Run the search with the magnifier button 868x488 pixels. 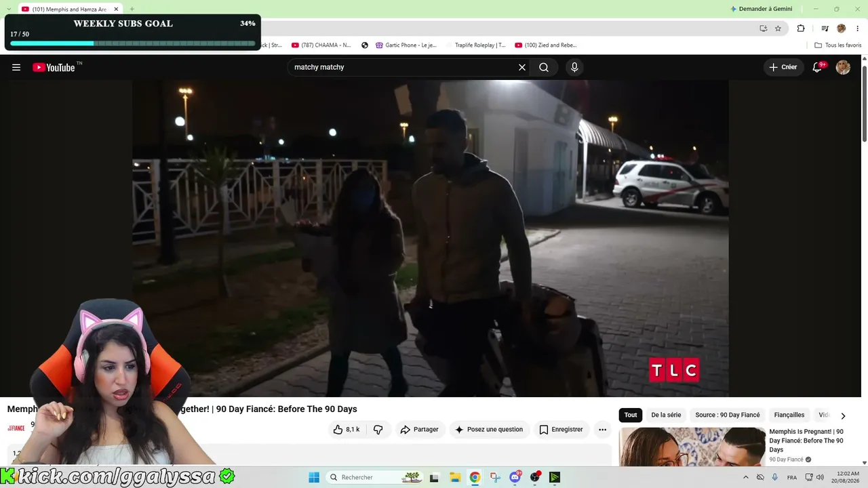coord(544,67)
